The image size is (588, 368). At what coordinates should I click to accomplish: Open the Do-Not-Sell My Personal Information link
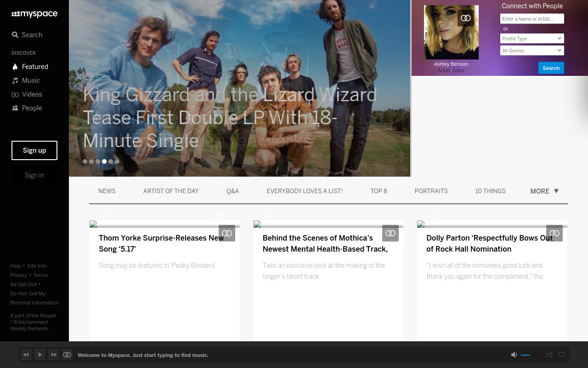click(x=34, y=298)
